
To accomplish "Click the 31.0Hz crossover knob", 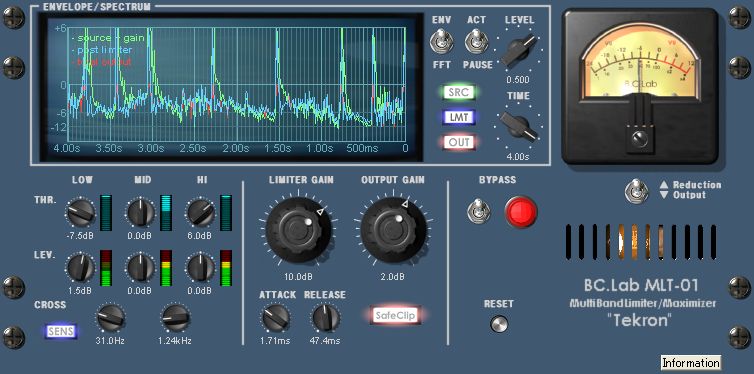I will pos(111,318).
